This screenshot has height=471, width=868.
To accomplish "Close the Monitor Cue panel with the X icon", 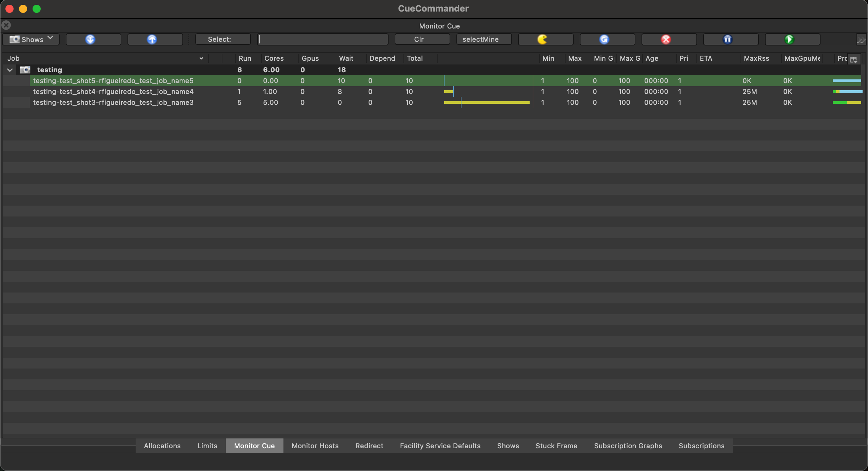I will pos(6,25).
